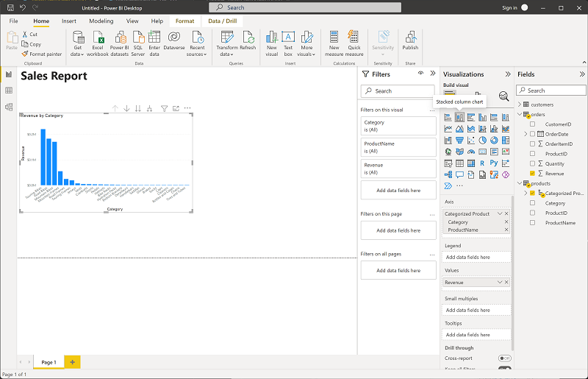Check the Quantity field
The width and height of the screenshot is (588, 379).
click(x=532, y=163)
